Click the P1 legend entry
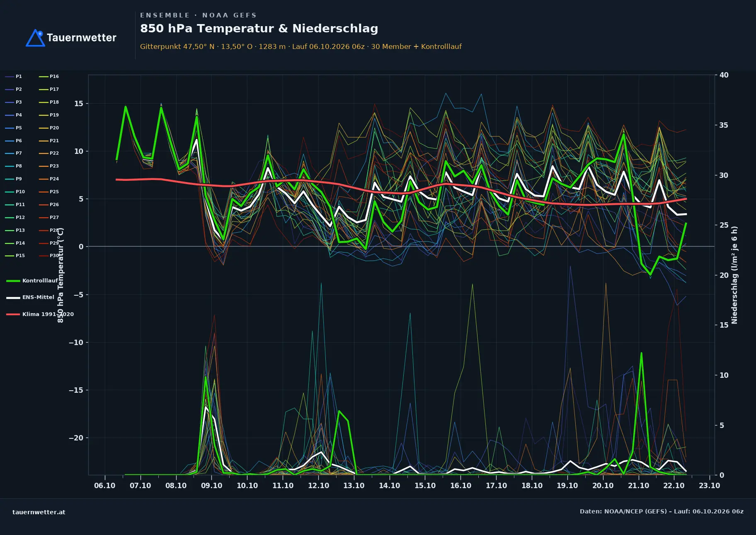This screenshot has width=756, height=535. point(14,76)
